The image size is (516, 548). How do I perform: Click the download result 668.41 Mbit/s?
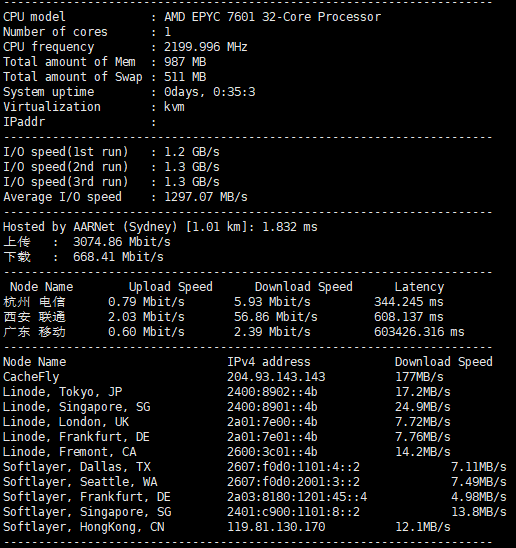118,257
